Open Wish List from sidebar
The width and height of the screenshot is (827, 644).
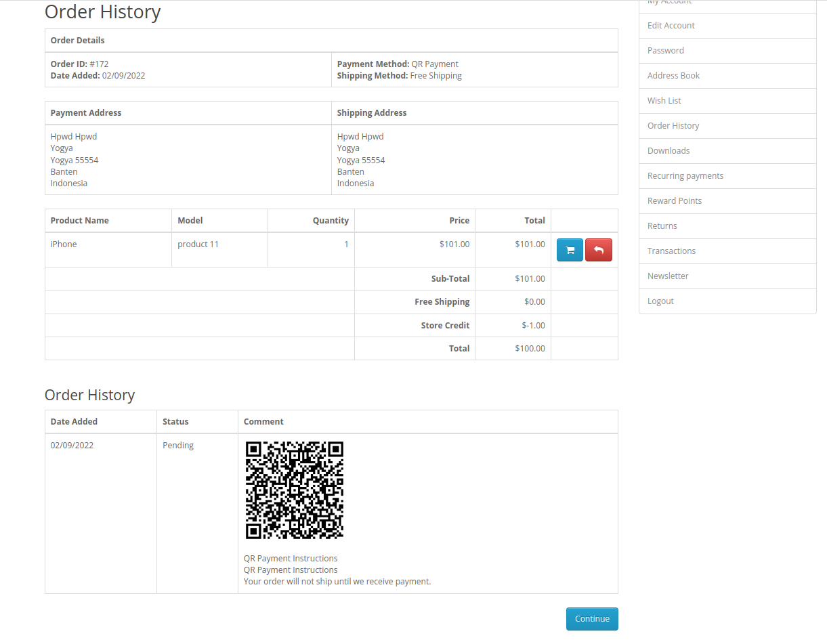click(x=664, y=101)
